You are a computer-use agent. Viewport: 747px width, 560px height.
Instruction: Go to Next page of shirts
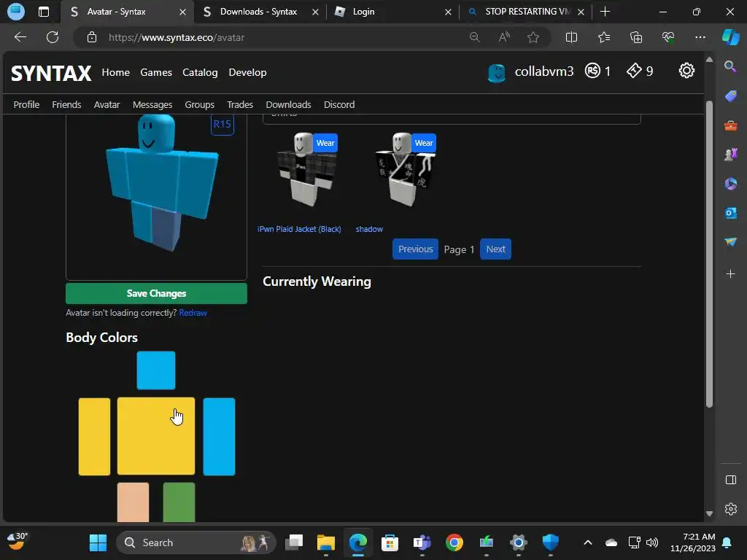point(495,249)
